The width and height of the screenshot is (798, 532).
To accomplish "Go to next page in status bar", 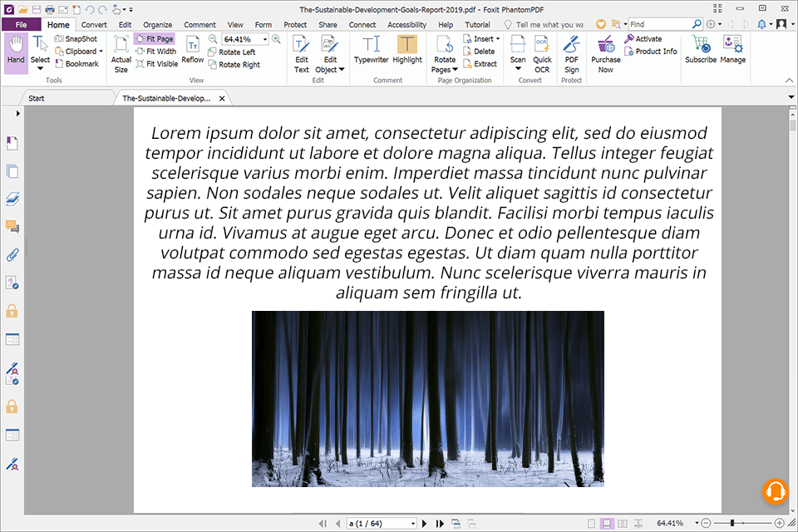I will point(425,524).
